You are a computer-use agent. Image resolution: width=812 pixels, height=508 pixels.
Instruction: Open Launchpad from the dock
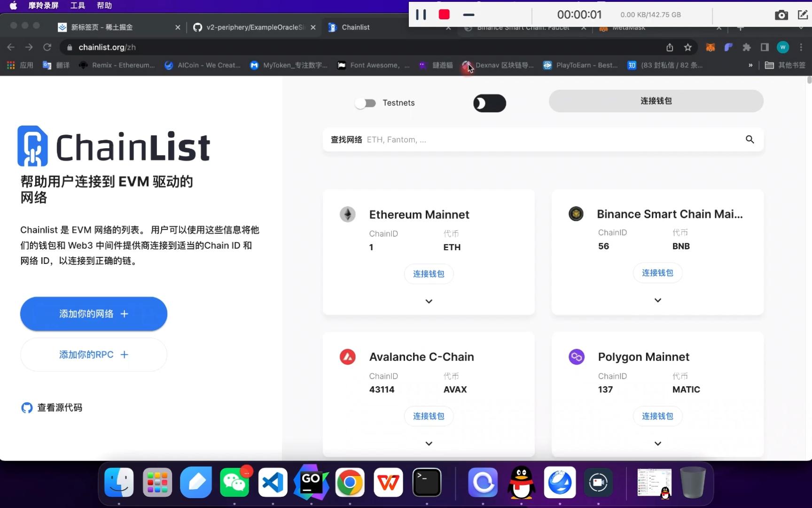click(x=157, y=482)
